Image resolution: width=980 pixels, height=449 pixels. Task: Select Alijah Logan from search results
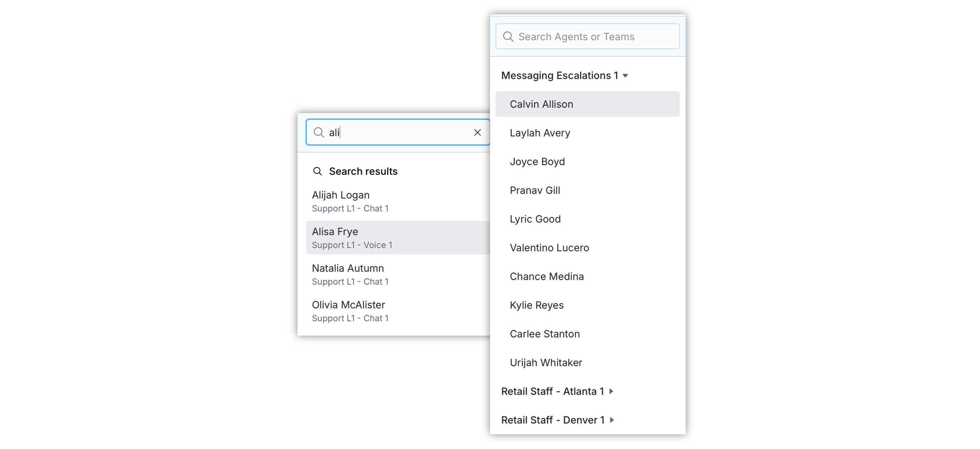(398, 201)
